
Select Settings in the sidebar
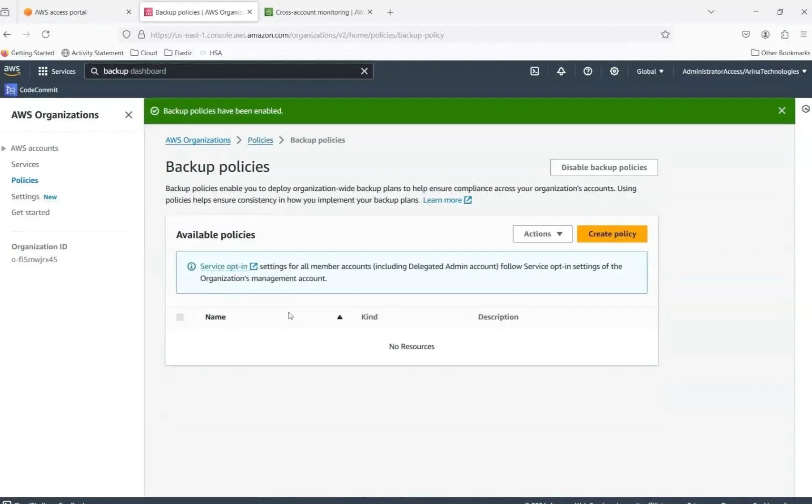coord(25,197)
